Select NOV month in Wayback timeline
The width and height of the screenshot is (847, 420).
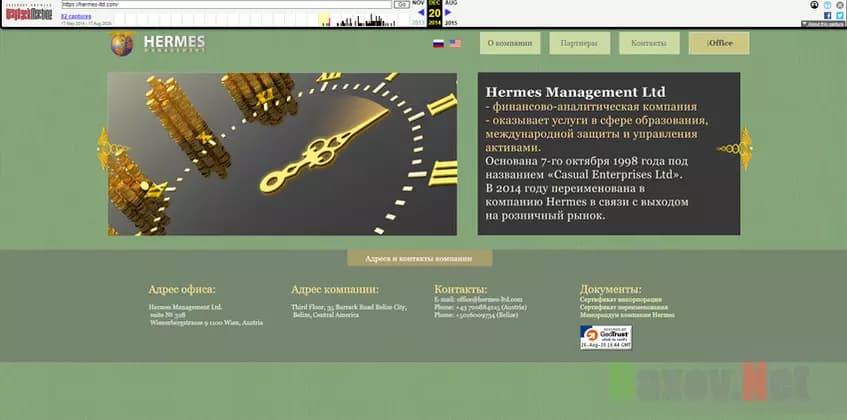(419, 3)
